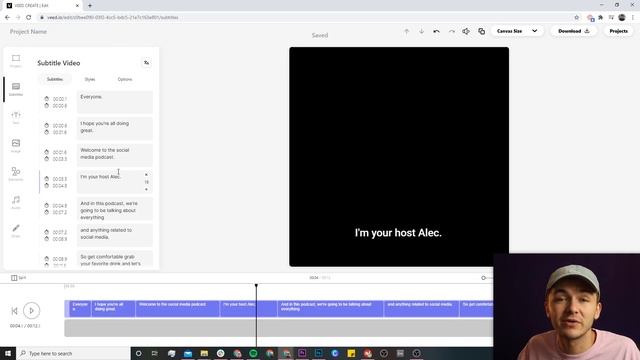
Task: Open the Text tool in sidebar
Action: [16, 118]
